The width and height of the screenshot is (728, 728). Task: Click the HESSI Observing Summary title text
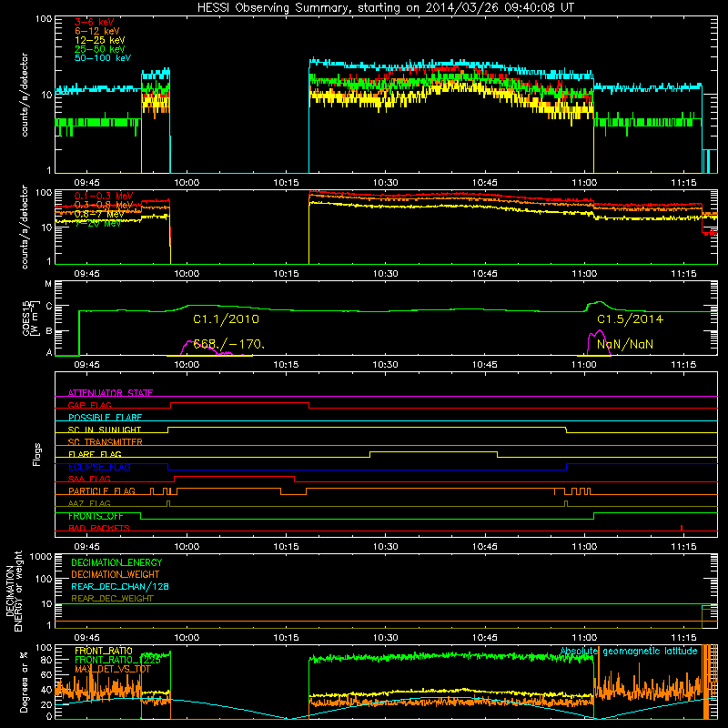pyautogui.click(x=386, y=8)
